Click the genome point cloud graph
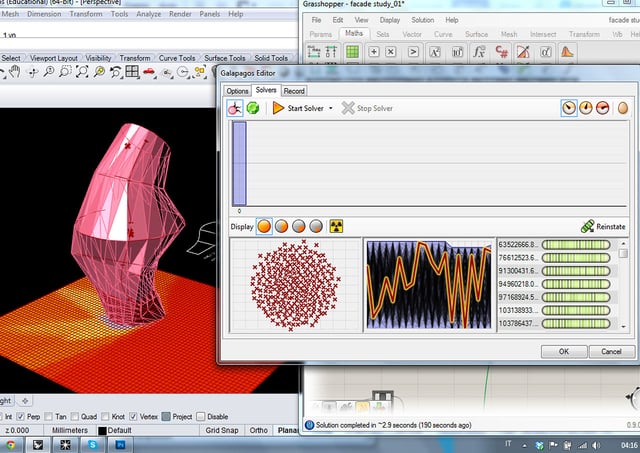Screen dimensions: 640x453 [294, 285]
